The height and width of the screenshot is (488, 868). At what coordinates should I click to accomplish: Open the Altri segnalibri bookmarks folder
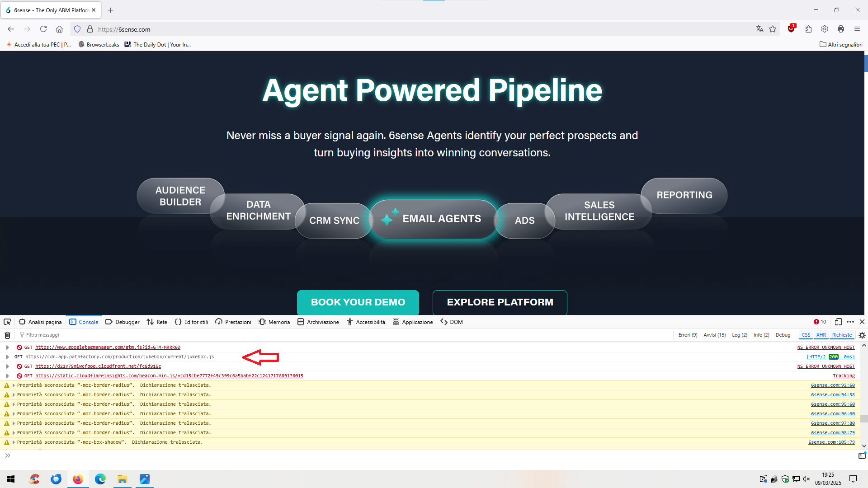(x=841, y=44)
